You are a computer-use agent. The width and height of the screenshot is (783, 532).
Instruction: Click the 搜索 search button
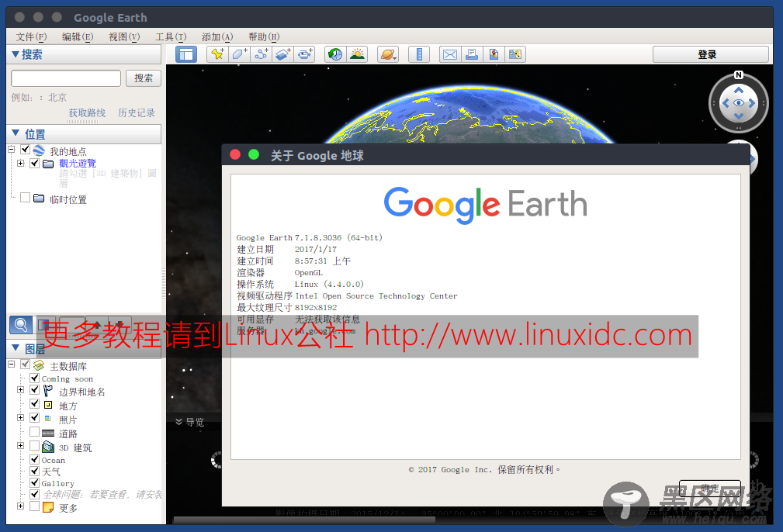tap(144, 78)
